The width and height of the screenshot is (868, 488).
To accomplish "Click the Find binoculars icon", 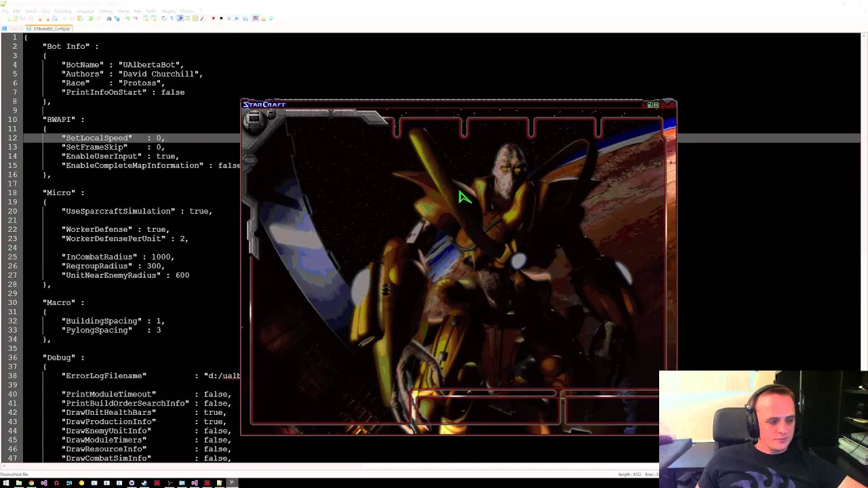I will 108,18.
